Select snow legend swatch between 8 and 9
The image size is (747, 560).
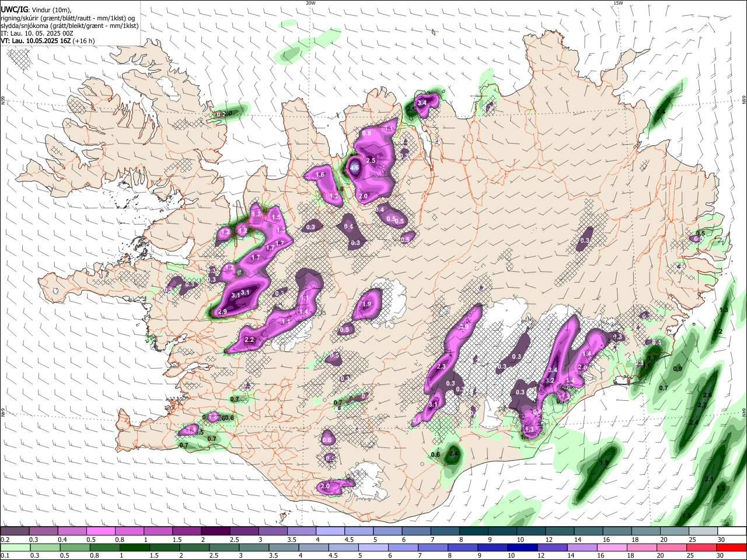pyautogui.click(x=473, y=530)
